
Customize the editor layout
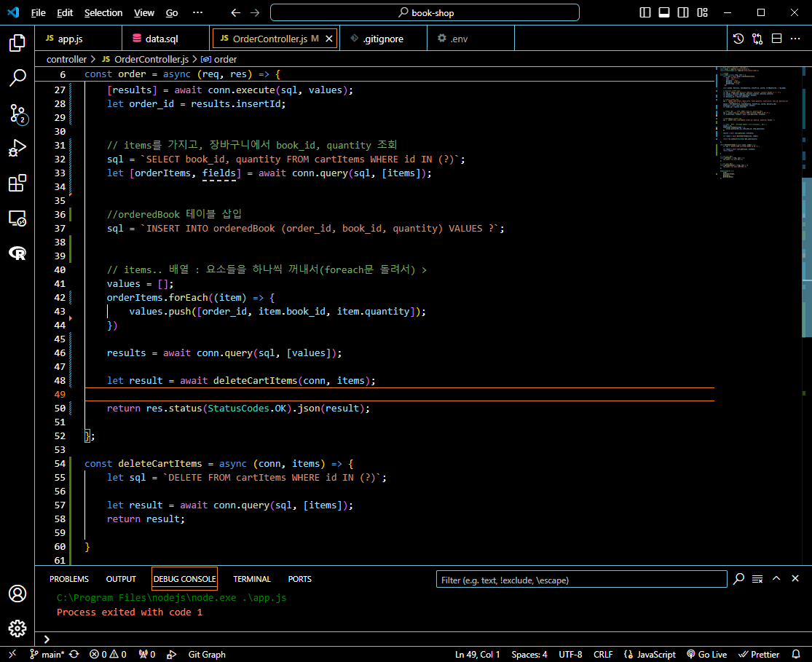(702, 12)
